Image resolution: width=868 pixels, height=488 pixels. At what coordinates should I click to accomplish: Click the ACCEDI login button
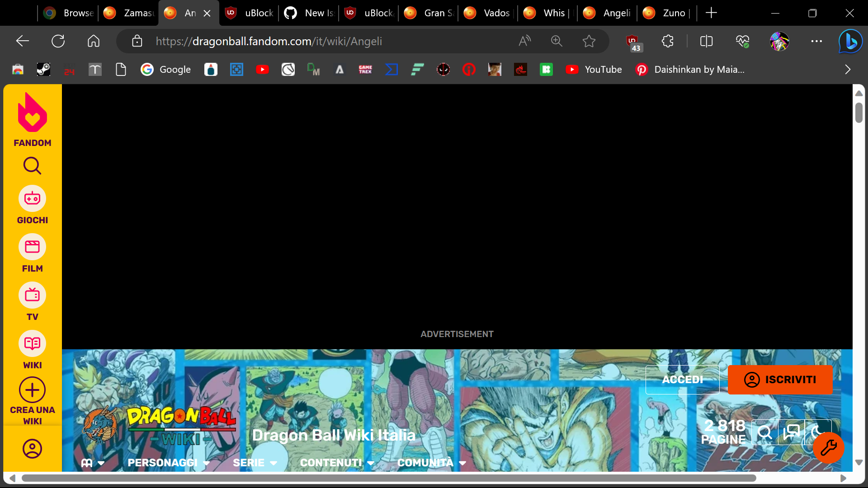682,380
